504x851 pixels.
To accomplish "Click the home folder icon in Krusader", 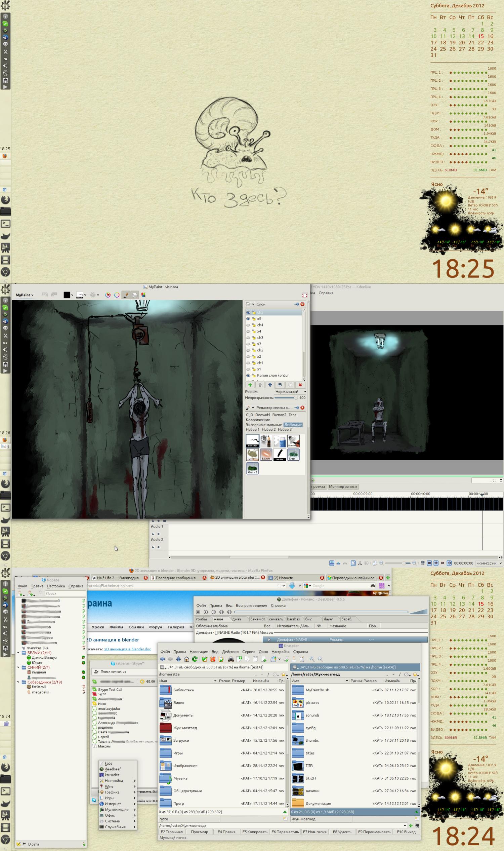I will [x=186, y=659].
